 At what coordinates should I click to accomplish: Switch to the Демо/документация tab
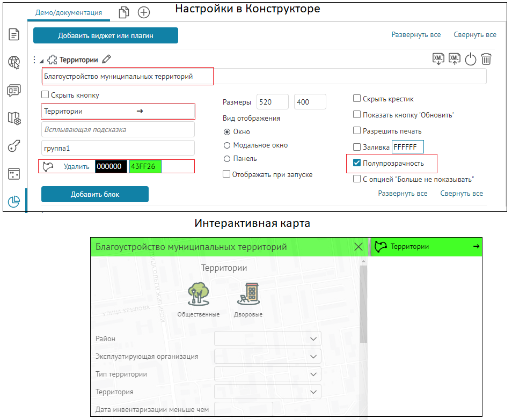[68, 12]
